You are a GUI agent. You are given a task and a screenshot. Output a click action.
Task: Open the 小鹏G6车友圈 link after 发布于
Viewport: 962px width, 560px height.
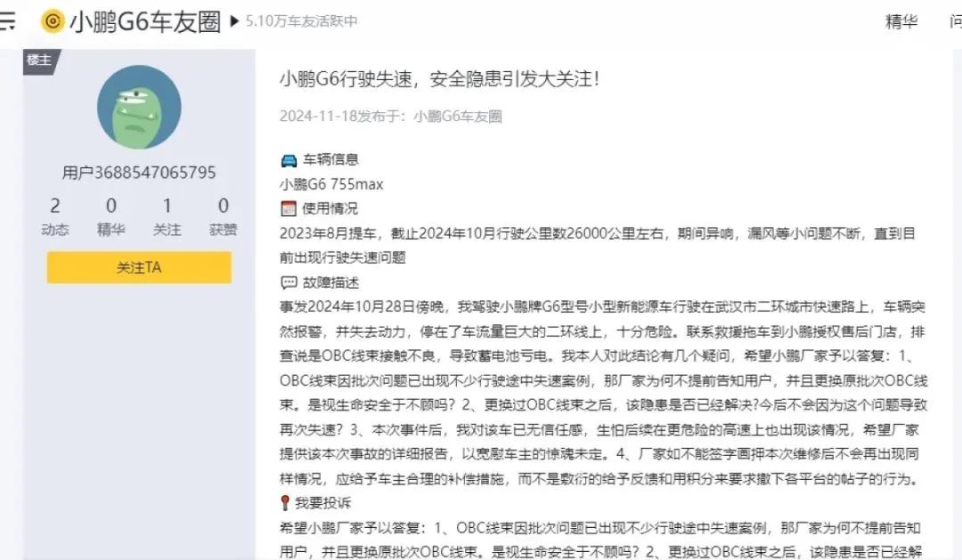[x=458, y=117]
